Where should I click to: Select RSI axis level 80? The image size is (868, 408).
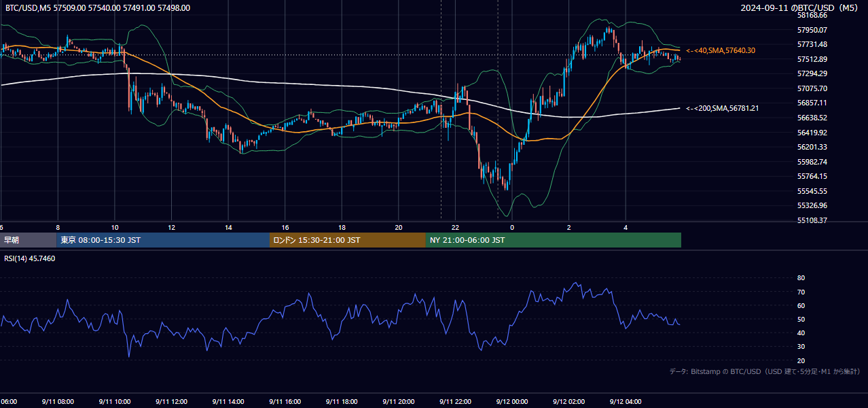click(x=801, y=278)
